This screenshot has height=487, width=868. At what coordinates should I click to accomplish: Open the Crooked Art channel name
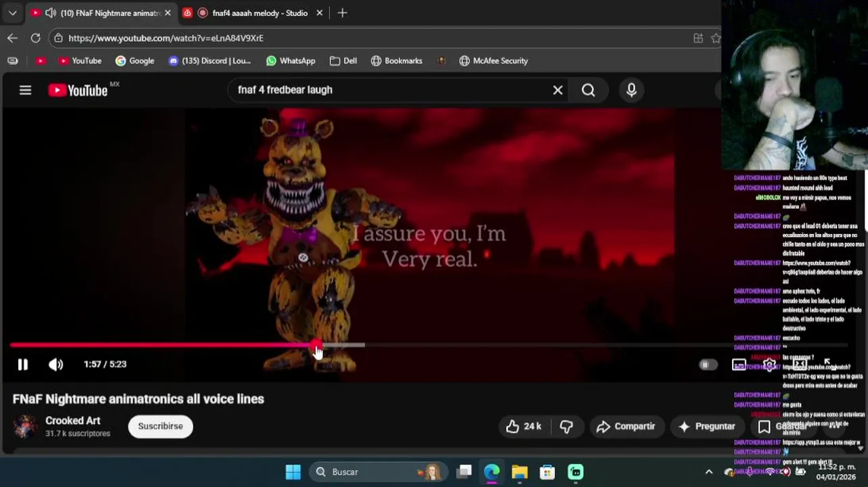(x=72, y=420)
